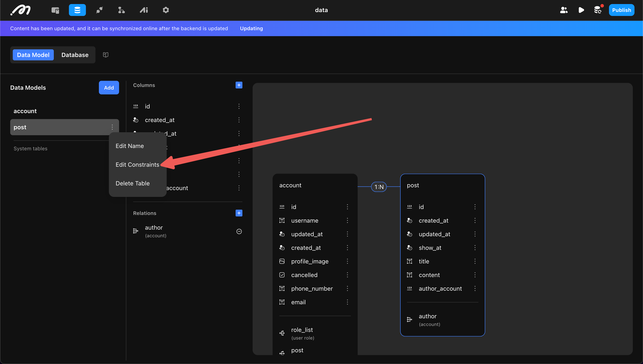Select the account table card title
The width and height of the screenshot is (643, 364).
(x=290, y=185)
